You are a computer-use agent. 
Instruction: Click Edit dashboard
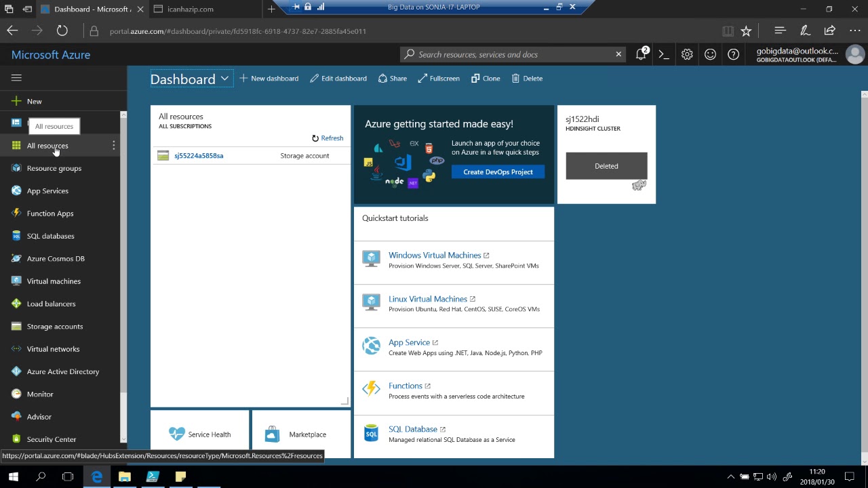(x=338, y=79)
